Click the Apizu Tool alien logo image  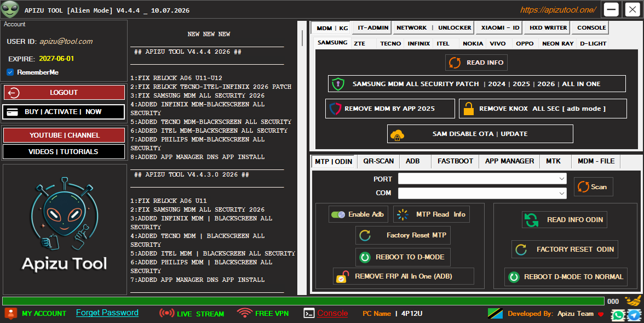[65, 224]
